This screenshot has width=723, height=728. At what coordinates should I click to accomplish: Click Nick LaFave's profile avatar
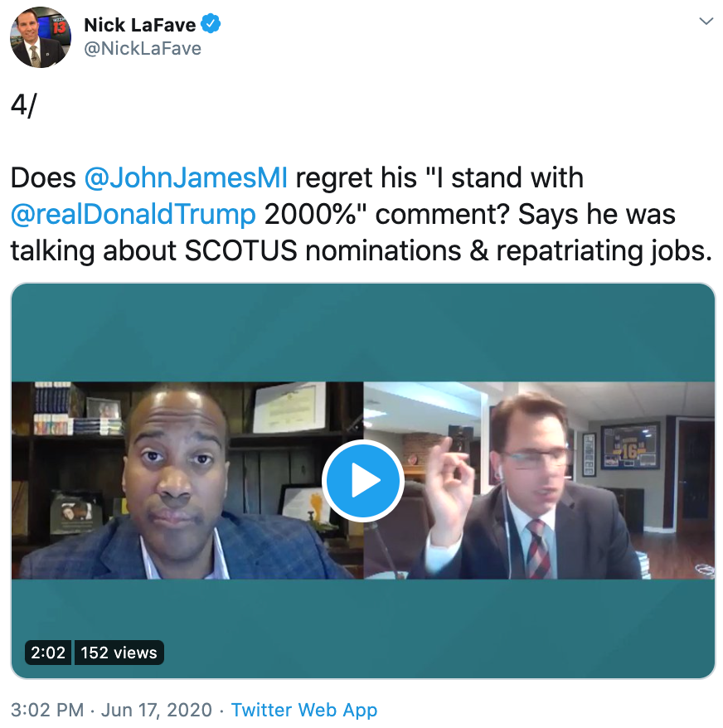tap(41, 37)
